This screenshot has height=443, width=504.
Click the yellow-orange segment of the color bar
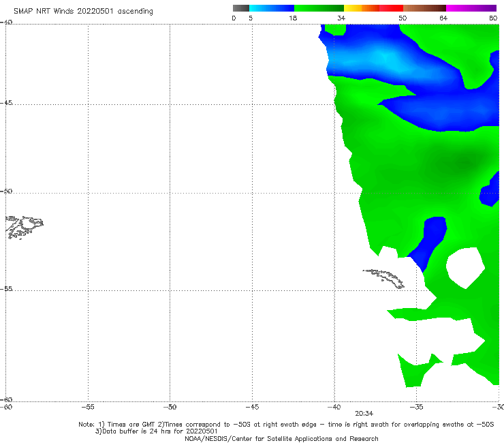click(x=361, y=8)
